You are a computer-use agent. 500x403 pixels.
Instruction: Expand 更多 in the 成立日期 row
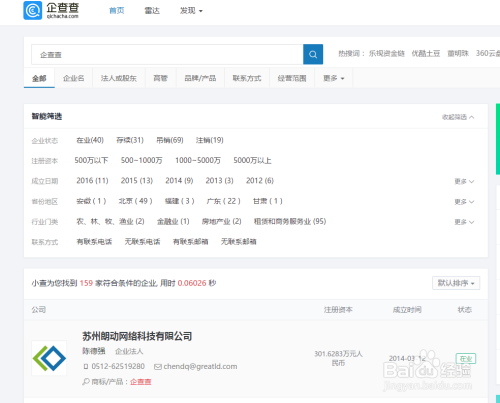tap(464, 181)
